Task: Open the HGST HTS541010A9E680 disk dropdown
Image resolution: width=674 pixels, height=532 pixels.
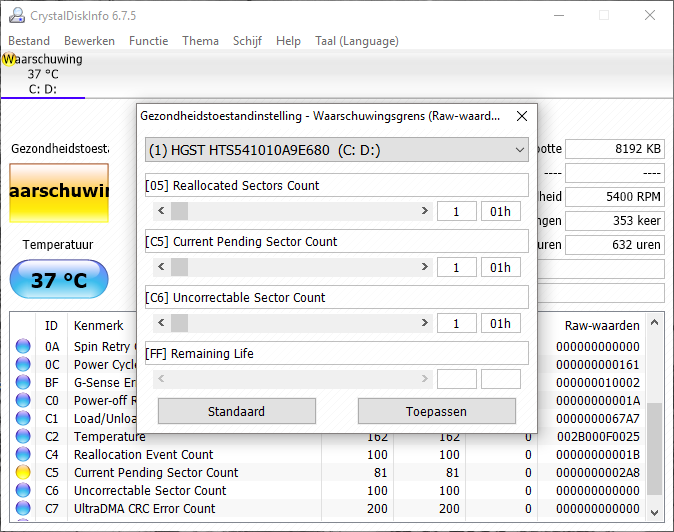Action: click(336, 150)
